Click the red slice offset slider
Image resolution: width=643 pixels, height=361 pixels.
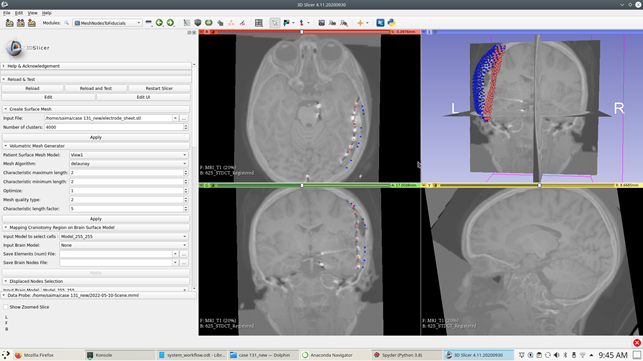click(x=303, y=32)
